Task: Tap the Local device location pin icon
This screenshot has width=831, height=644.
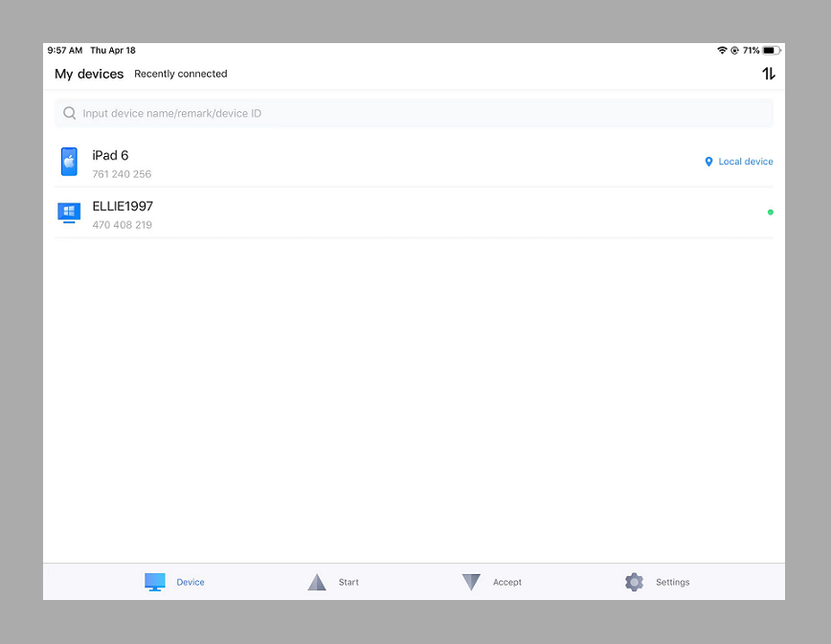Action: click(x=708, y=162)
